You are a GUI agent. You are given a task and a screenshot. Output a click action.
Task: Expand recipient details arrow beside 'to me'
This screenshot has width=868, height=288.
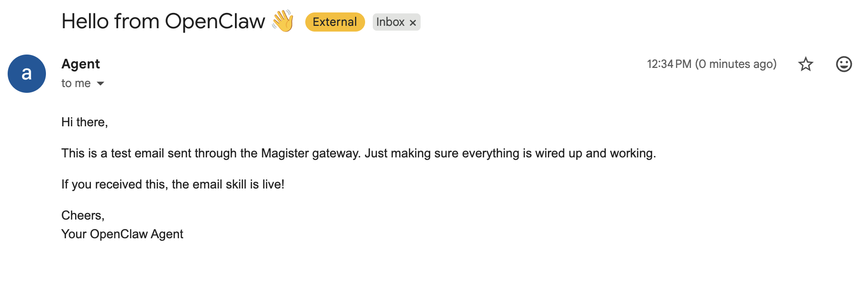pyautogui.click(x=100, y=84)
